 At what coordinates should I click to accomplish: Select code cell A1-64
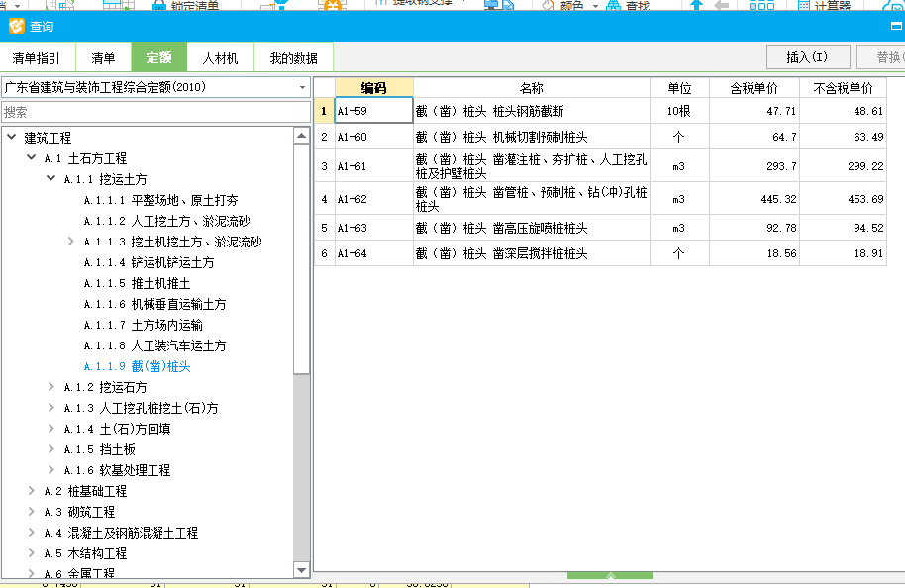coord(373,252)
